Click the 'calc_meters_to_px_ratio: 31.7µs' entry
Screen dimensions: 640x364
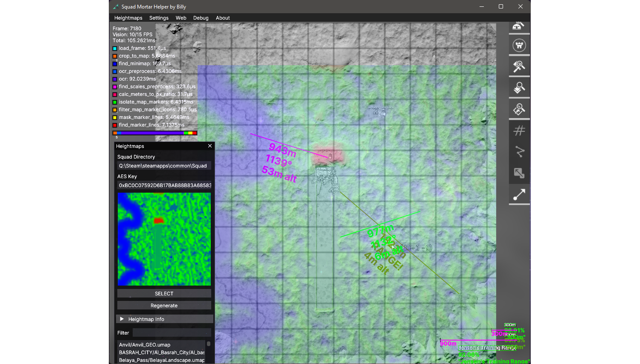tap(156, 94)
